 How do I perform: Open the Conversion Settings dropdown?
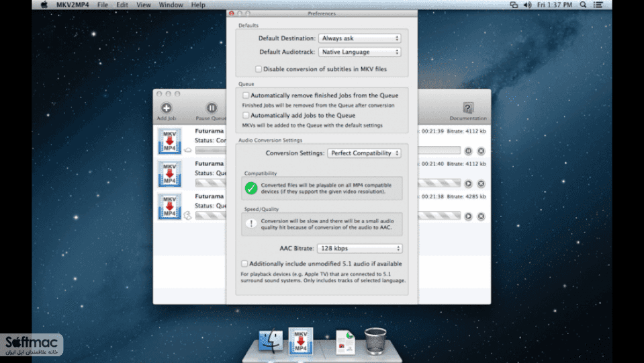pos(364,153)
